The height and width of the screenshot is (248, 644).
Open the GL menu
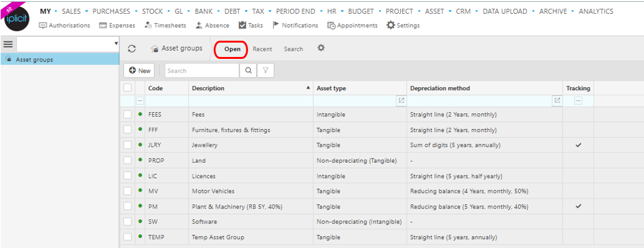[x=179, y=11]
